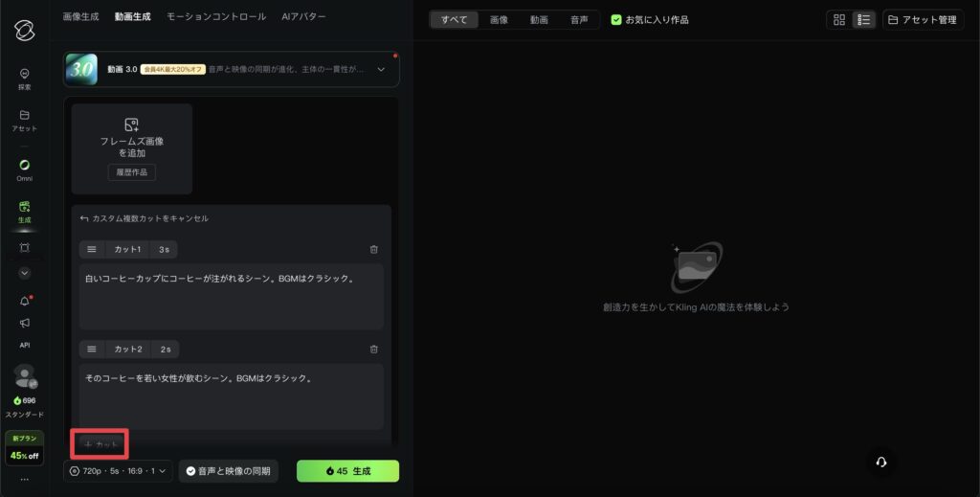
Task: Switch to the 画像生成 tab
Action: point(79,17)
